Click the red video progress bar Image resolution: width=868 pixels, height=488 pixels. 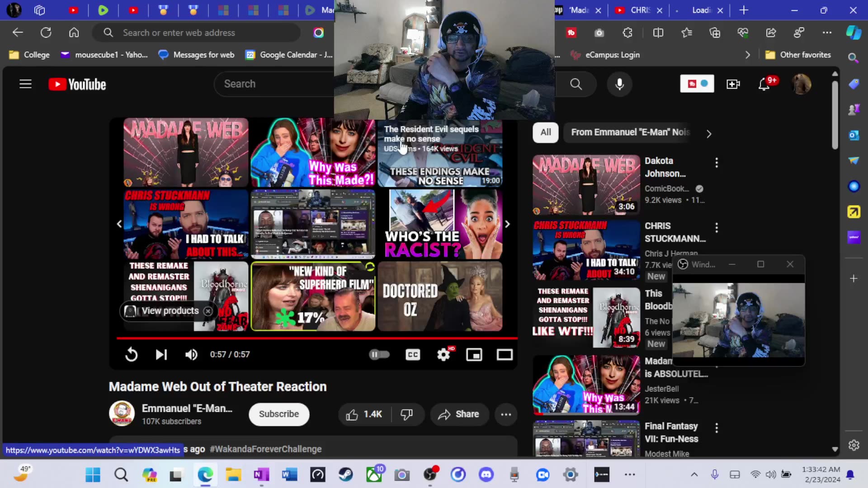click(316, 338)
